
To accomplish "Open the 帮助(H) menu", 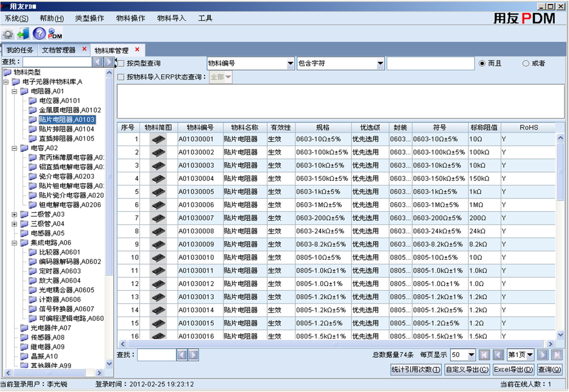I will point(52,18).
